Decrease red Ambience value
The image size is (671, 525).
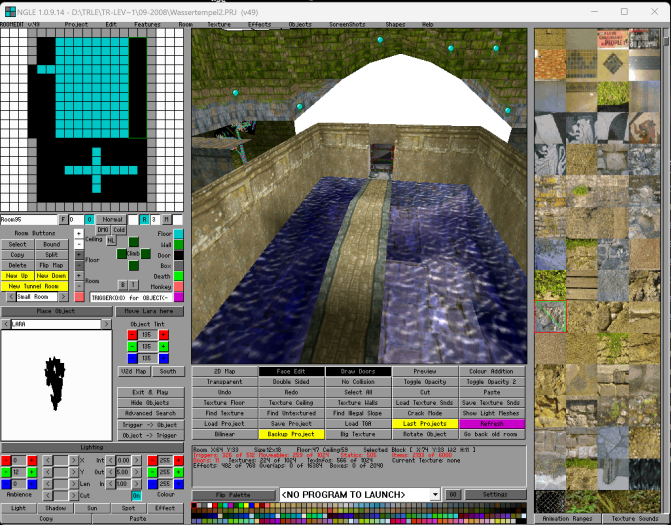pyautogui.click(x=6, y=460)
